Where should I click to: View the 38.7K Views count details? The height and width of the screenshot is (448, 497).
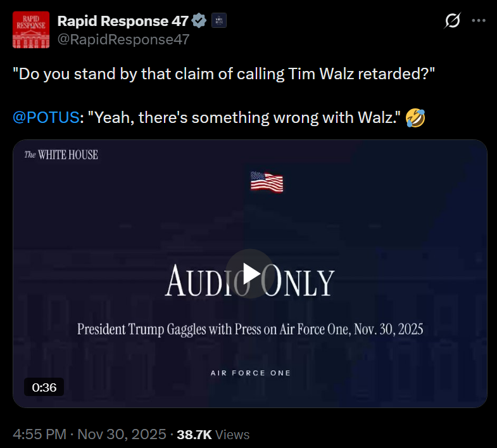tap(213, 434)
